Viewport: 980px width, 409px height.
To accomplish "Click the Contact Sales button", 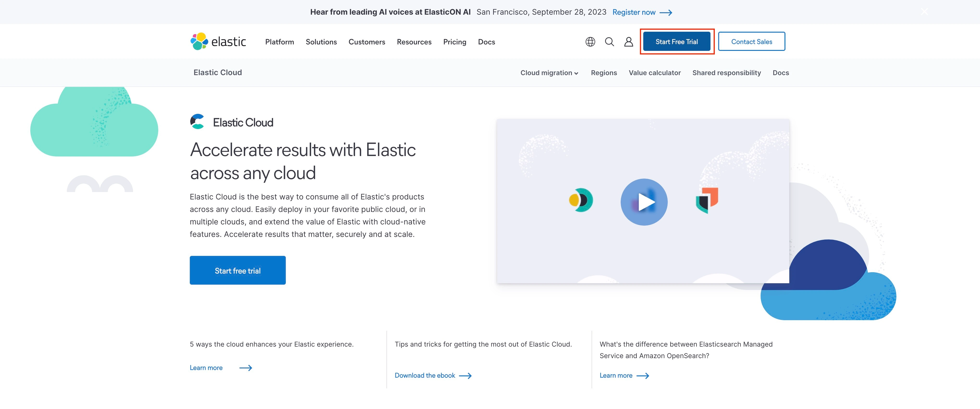I will coord(751,42).
